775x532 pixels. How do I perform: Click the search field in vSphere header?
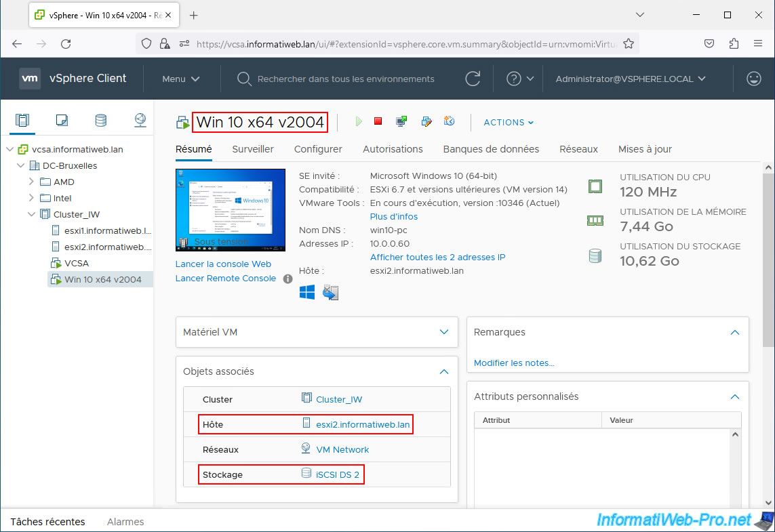coord(346,79)
